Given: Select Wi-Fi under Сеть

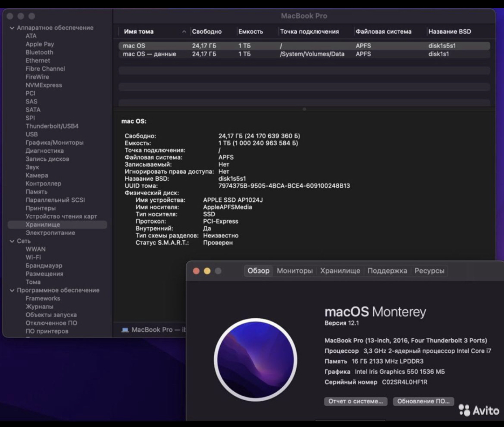Looking at the screenshot, I should 33,257.
